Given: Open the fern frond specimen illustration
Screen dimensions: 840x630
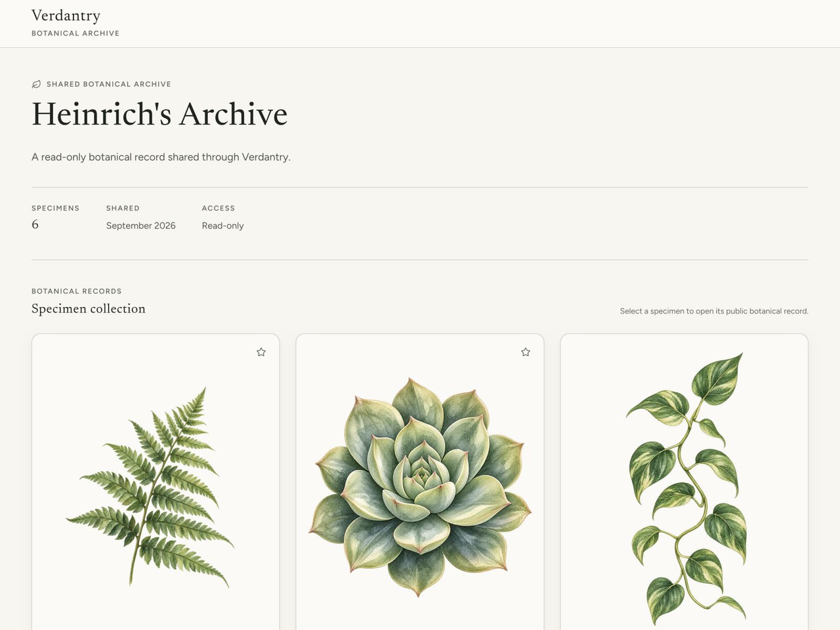Looking at the screenshot, I should [150, 486].
